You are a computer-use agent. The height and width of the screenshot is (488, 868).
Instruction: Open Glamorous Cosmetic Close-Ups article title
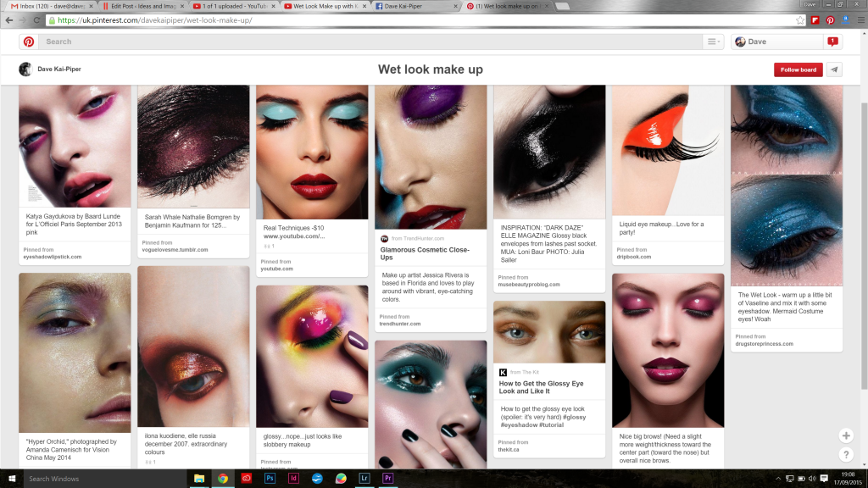point(425,253)
